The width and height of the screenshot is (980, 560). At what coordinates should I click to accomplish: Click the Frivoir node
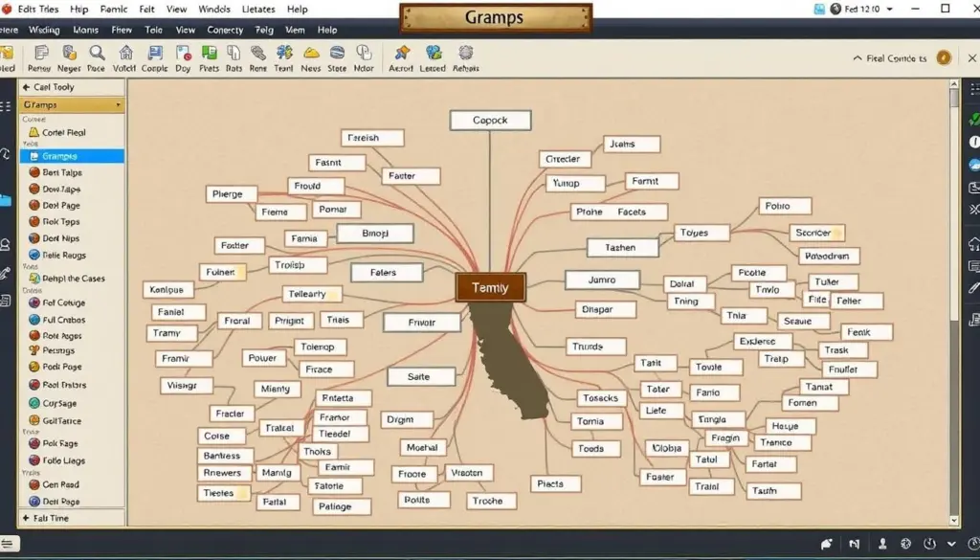(422, 323)
